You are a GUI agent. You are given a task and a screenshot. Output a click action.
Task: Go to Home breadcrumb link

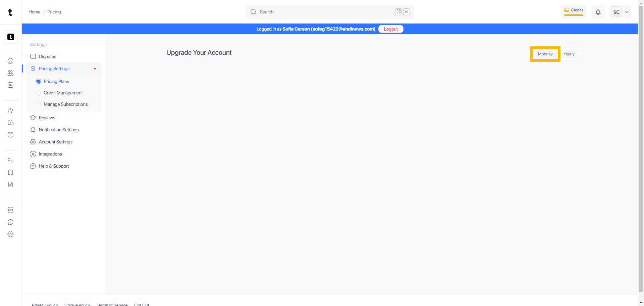pyautogui.click(x=34, y=12)
